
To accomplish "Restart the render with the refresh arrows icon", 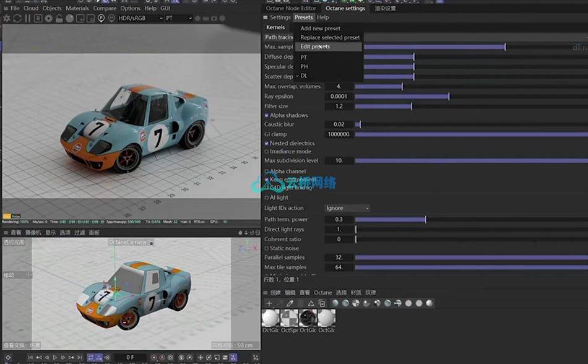I will click(17, 18).
